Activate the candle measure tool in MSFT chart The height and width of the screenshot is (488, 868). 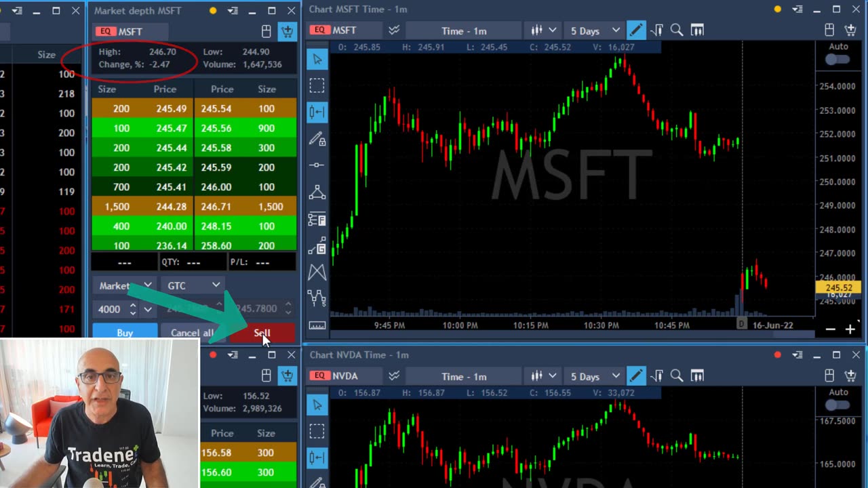317,112
